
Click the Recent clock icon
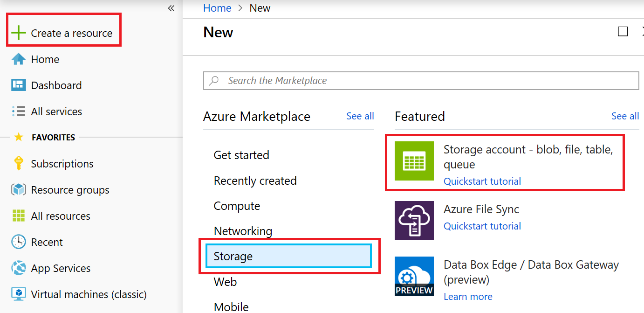point(18,242)
